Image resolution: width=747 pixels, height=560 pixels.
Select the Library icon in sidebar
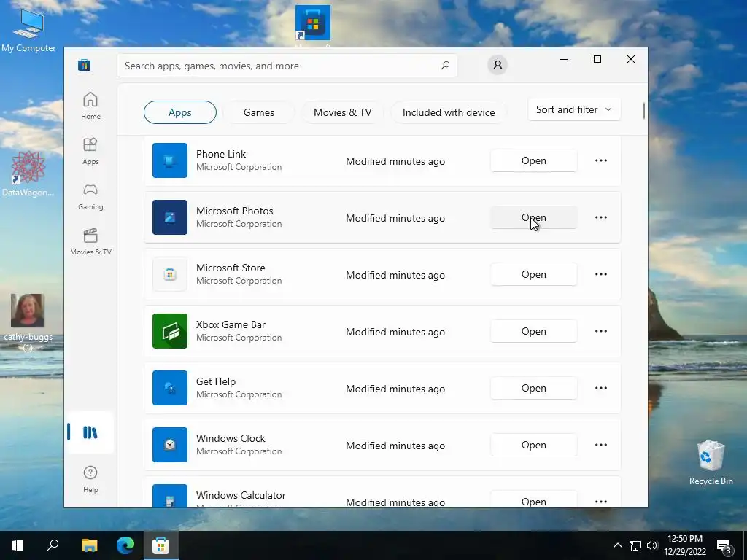tap(90, 432)
